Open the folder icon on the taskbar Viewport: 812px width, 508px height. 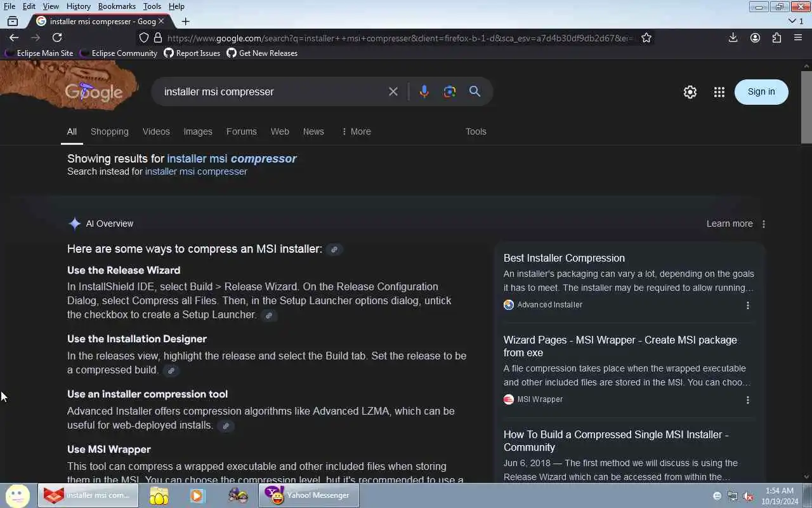click(159, 495)
